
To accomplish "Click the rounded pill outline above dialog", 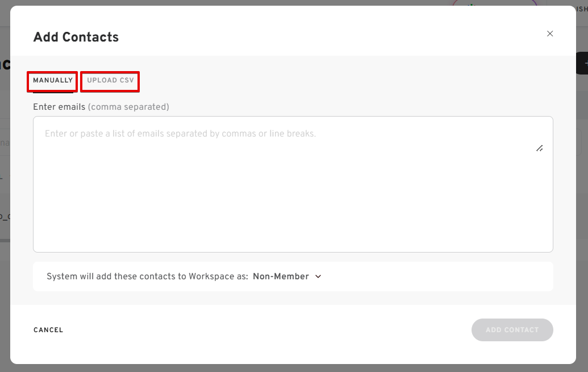I will pos(494,3).
